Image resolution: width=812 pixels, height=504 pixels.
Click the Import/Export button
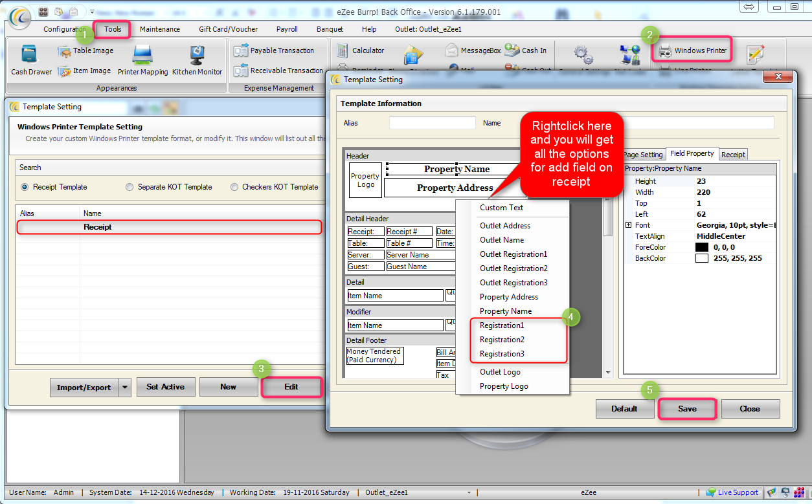point(84,387)
